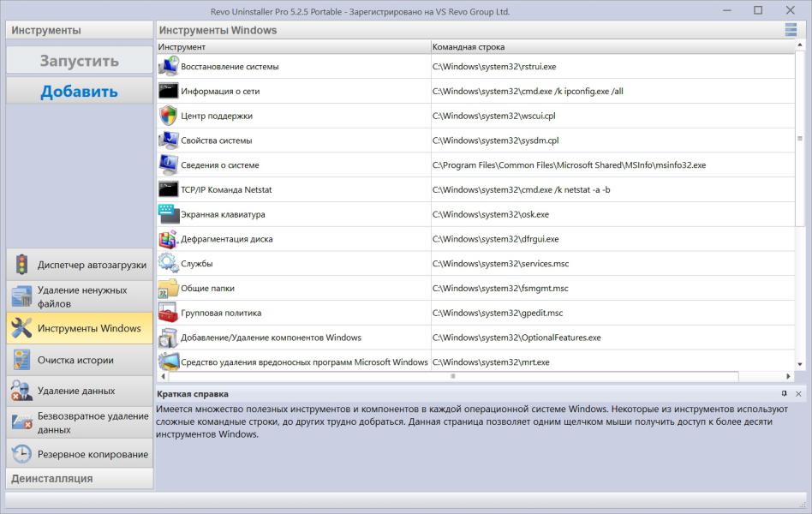The height and width of the screenshot is (514, 812).
Task: Select the row text Общие папки
Action: (x=207, y=288)
